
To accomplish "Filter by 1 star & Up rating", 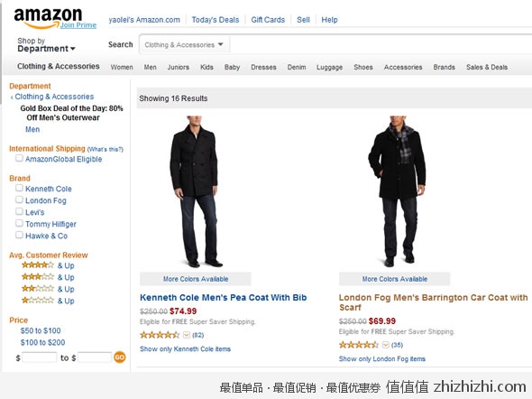I will pos(48,301).
